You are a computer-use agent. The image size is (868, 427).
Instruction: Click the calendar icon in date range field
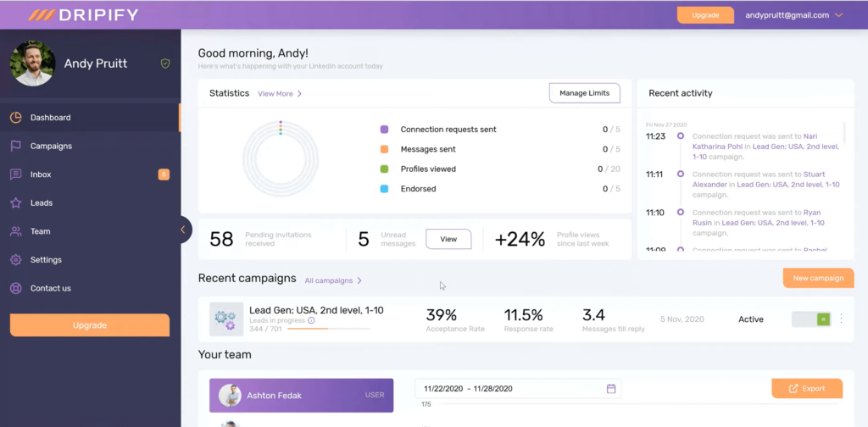click(x=611, y=388)
